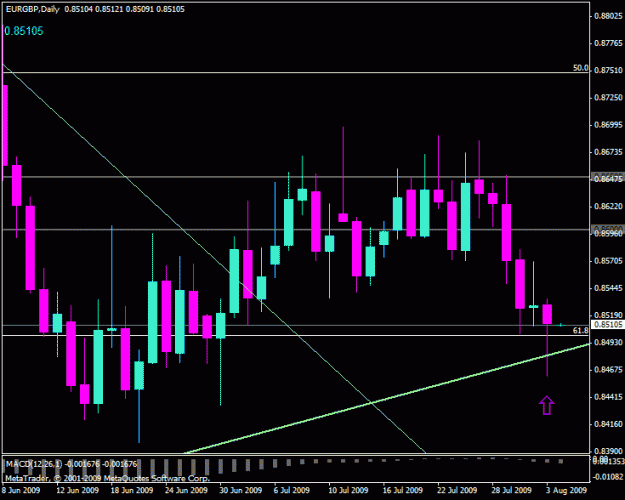Click the 61.8 Fibonacci level label

coord(580,331)
